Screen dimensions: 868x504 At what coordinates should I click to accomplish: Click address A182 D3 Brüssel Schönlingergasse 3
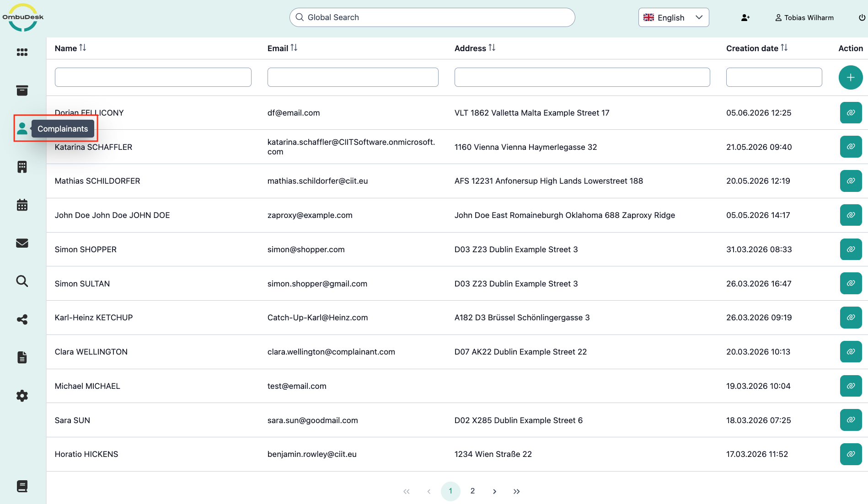[x=522, y=318]
